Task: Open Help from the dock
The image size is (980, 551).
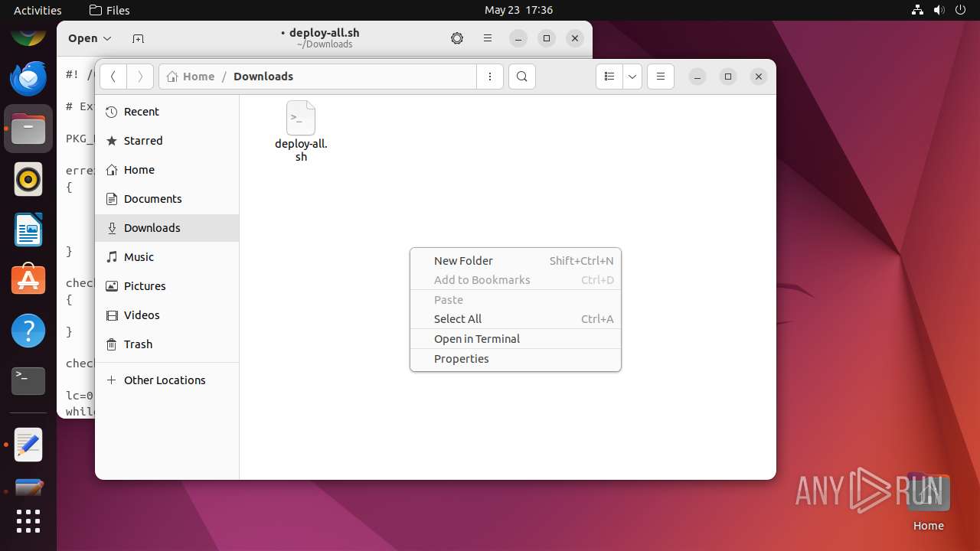Action: point(28,331)
